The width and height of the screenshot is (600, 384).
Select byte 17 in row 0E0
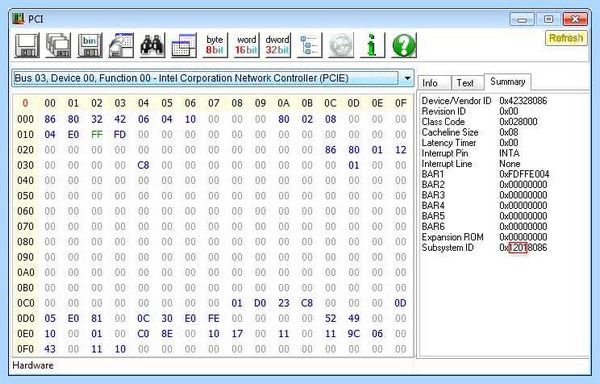[x=237, y=334]
